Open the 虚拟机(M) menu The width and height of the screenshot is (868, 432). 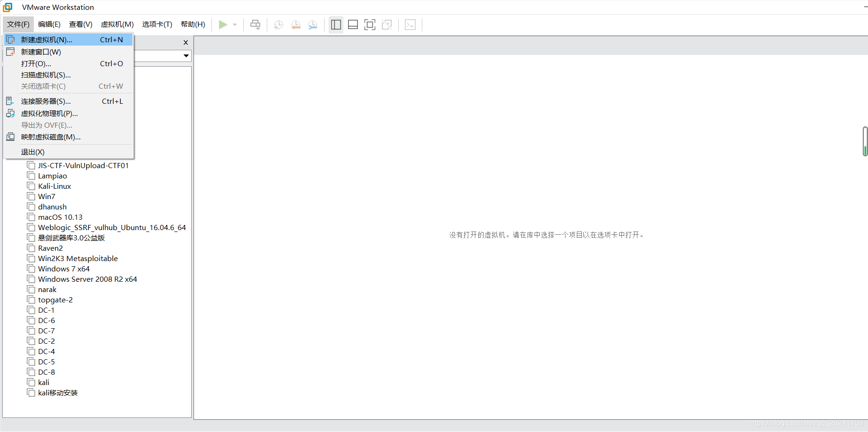coord(117,24)
